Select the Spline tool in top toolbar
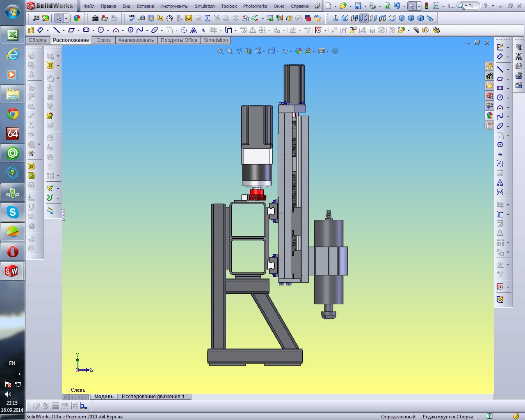 click(x=140, y=30)
